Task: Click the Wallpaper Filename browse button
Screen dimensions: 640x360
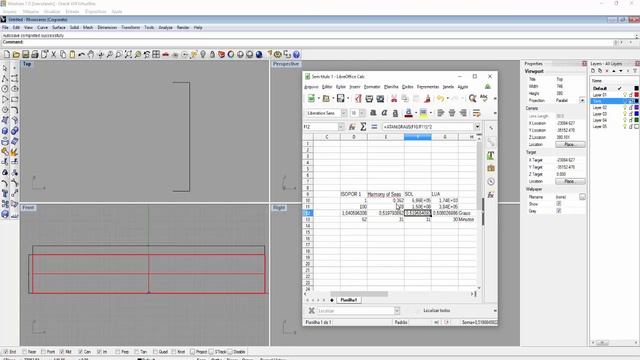Action: 582,197
